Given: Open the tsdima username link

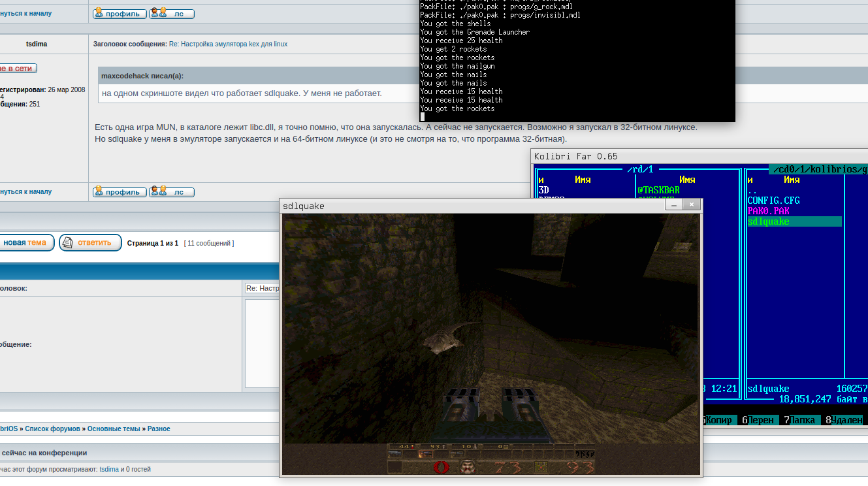Looking at the screenshot, I should coord(37,44).
